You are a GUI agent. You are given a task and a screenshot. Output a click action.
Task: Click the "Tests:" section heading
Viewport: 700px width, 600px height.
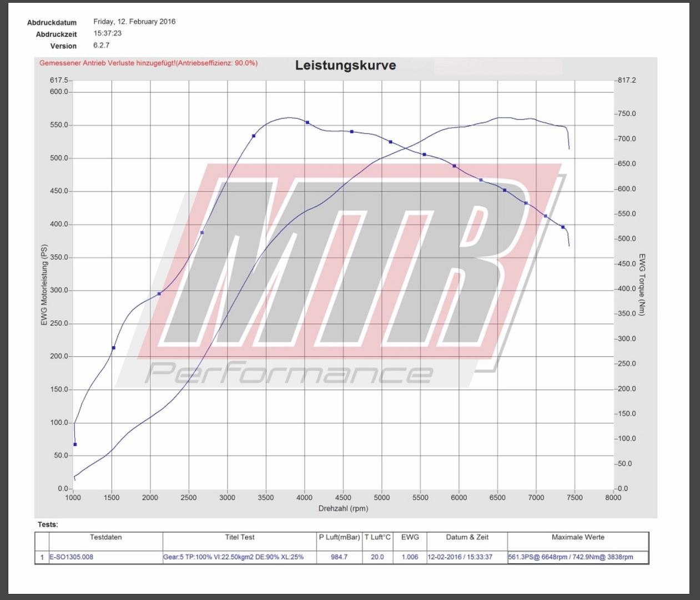(x=48, y=524)
